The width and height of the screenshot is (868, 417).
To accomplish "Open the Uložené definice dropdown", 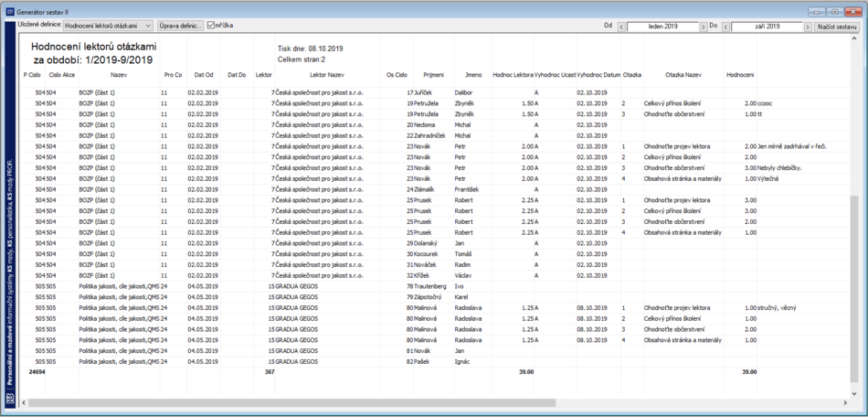I will coord(109,26).
